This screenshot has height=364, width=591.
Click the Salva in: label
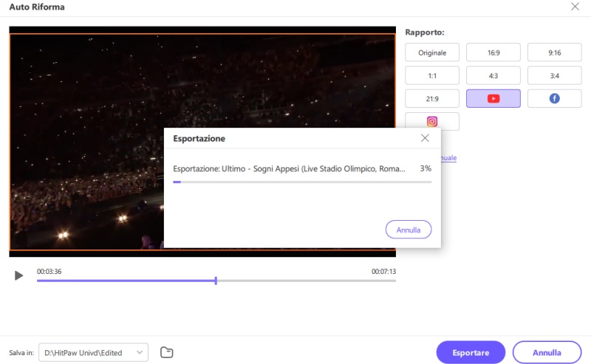pos(21,353)
